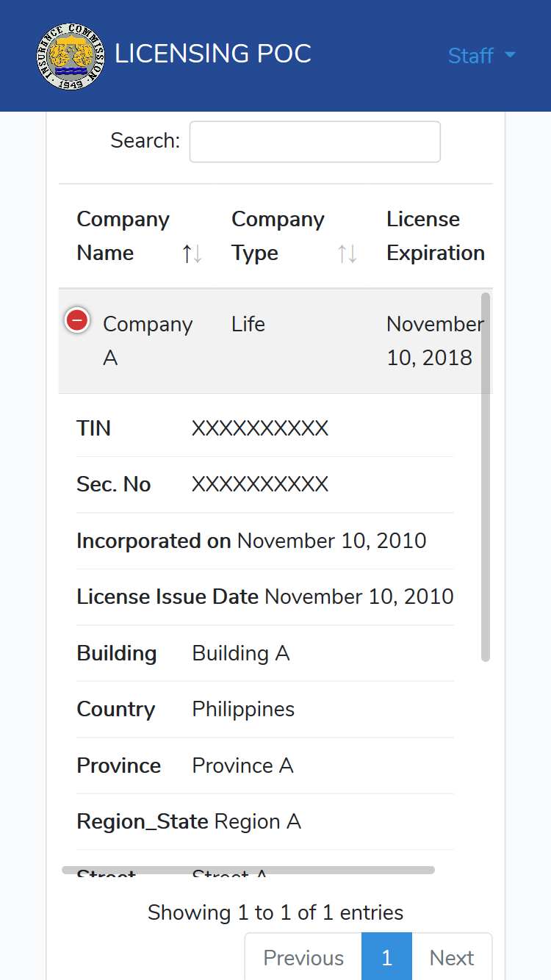Screen dimensions: 551x980
Task: Go to the Next page
Action: coord(452,957)
